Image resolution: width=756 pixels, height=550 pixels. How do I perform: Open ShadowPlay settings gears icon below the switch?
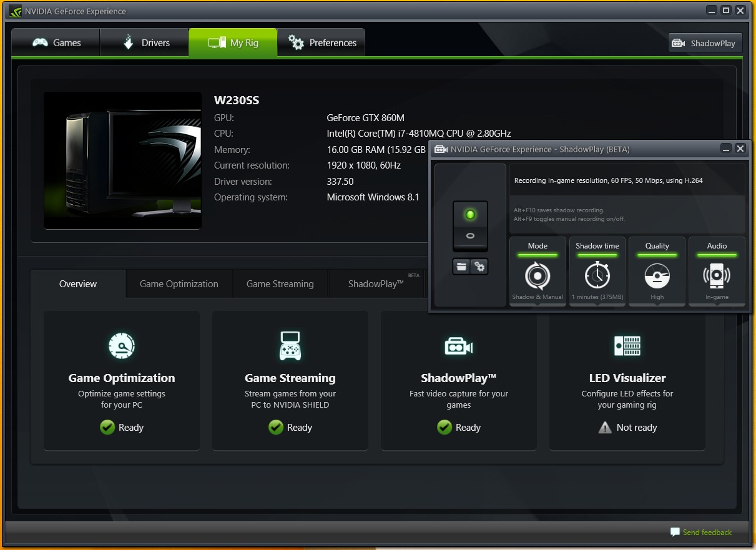point(479,267)
